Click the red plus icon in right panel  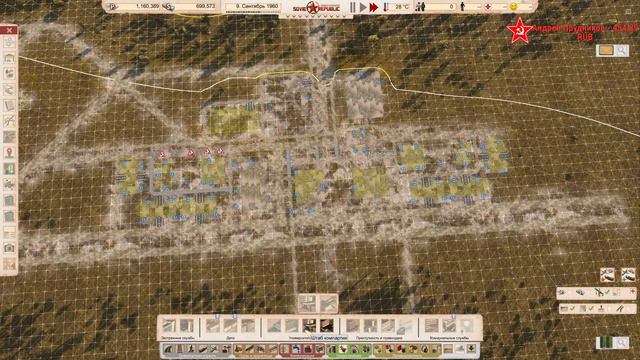(x=632, y=292)
